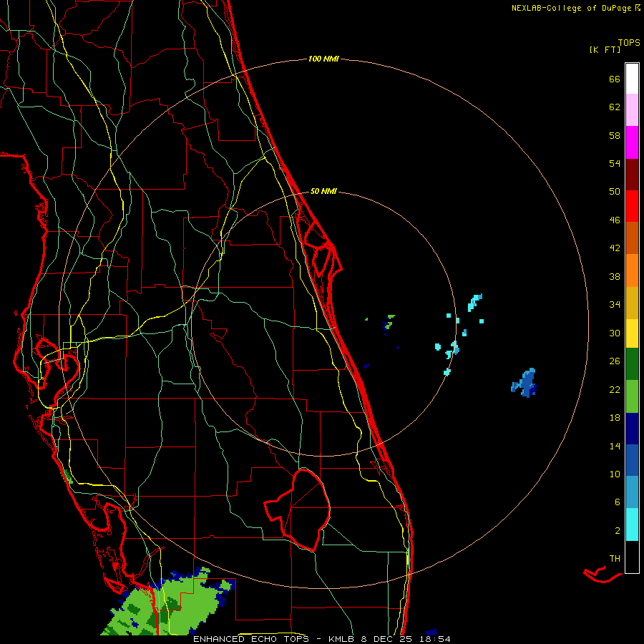Click the "8 DEC 25" date text
This screenshot has height=644, width=644.
386,639
